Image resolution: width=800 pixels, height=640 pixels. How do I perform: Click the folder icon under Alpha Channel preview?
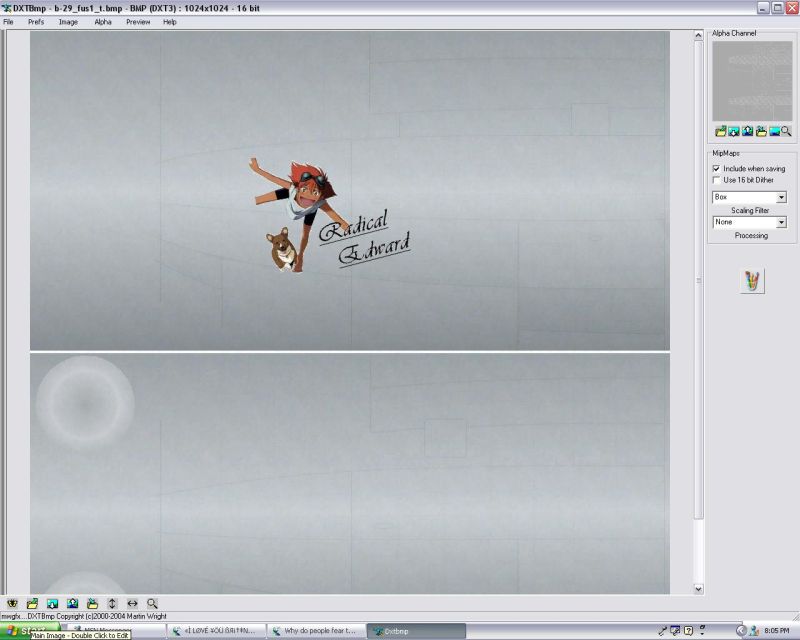tap(721, 131)
